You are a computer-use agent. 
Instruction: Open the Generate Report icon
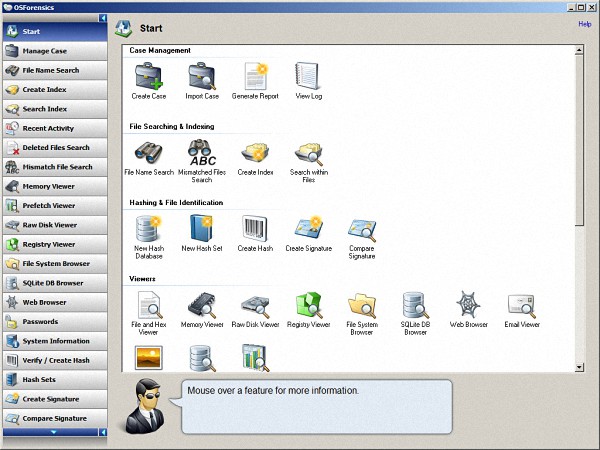coord(256,77)
